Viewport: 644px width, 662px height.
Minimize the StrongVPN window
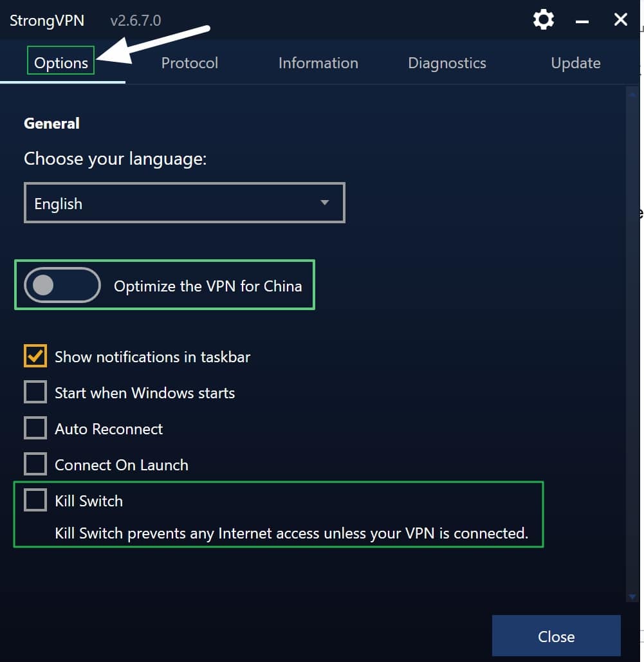point(582,21)
